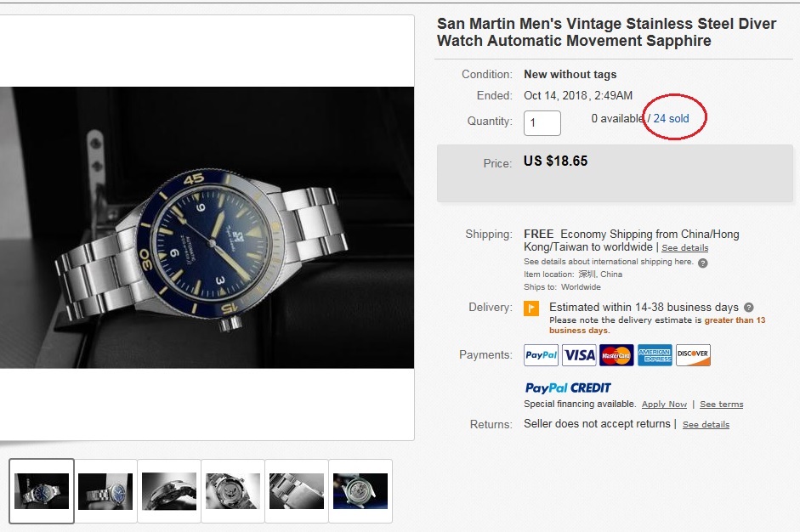This screenshot has height=532, width=800.
Task: Select second thumbnail showing the watch bracelet side
Action: coord(105,491)
